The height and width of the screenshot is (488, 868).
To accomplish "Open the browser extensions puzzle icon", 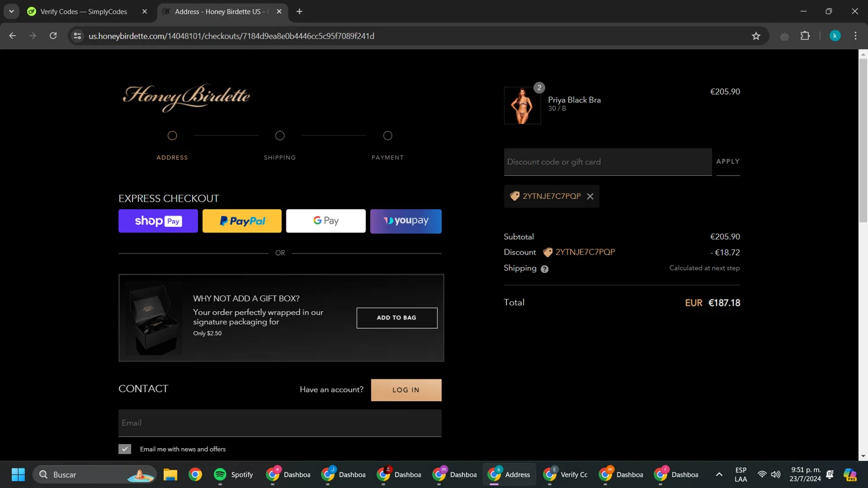I will 805,36.
